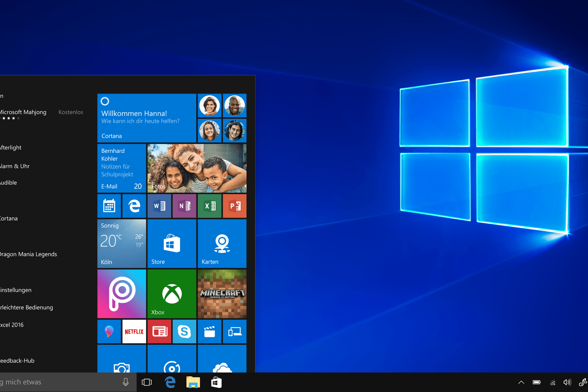Open the Wi-Fi network flyout
This screenshot has width=588, height=392.
point(552,382)
